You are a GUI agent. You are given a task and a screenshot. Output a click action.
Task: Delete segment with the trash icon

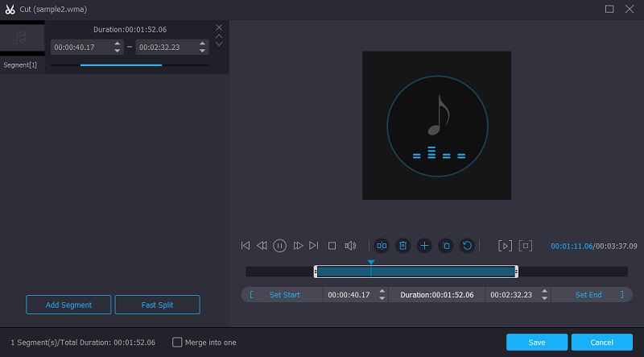click(403, 246)
